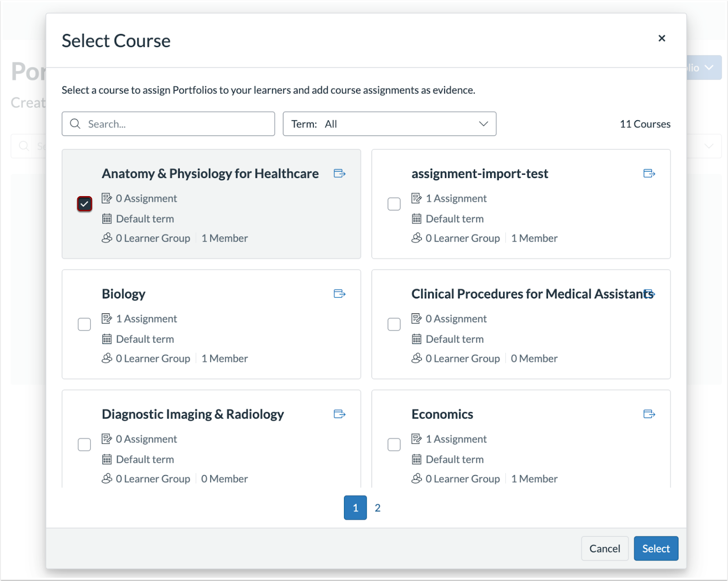Click Clinical Procedures pop-out icon
The width and height of the screenshot is (728, 581).
coord(649,293)
